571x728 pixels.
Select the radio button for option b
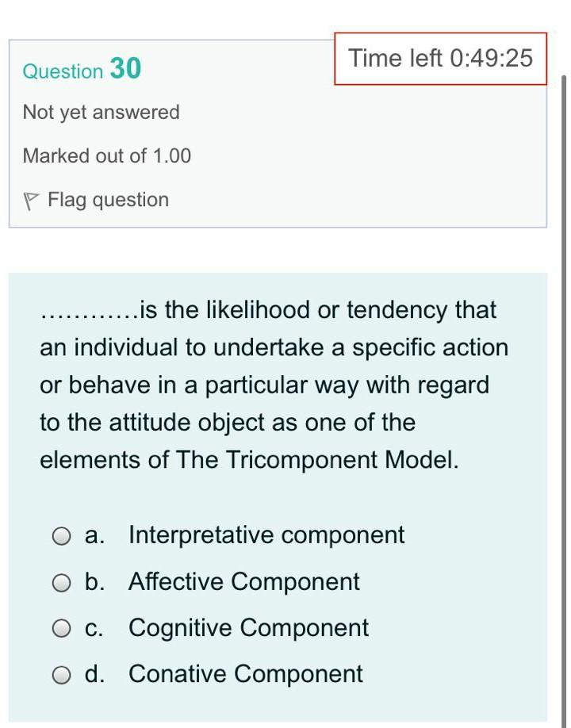[62, 584]
